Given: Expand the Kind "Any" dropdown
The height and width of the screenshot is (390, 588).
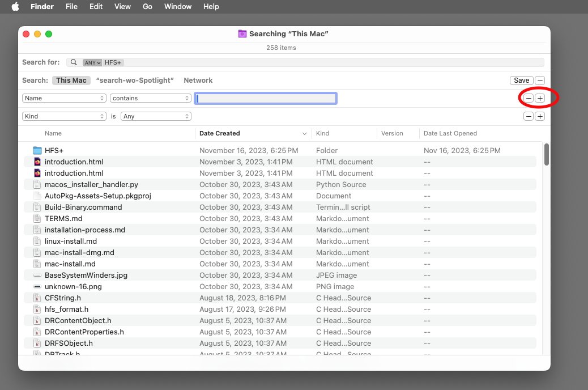Looking at the screenshot, I should 156,116.
